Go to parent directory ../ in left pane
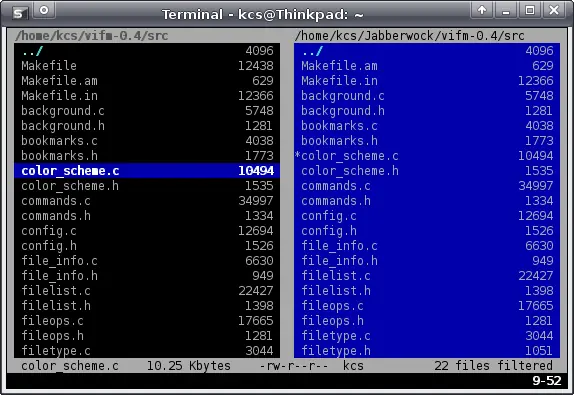 147,51
